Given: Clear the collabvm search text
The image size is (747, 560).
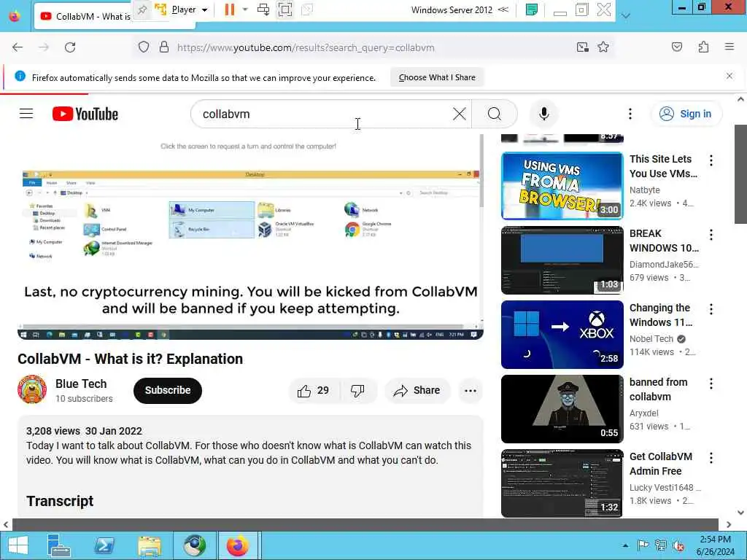Looking at the screenshot, I should (460, 114).
